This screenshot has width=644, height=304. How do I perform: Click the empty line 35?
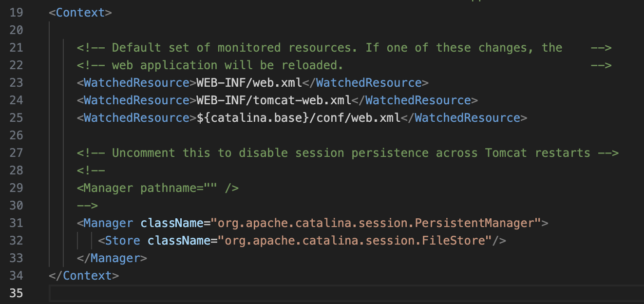(x=292, y=293)
